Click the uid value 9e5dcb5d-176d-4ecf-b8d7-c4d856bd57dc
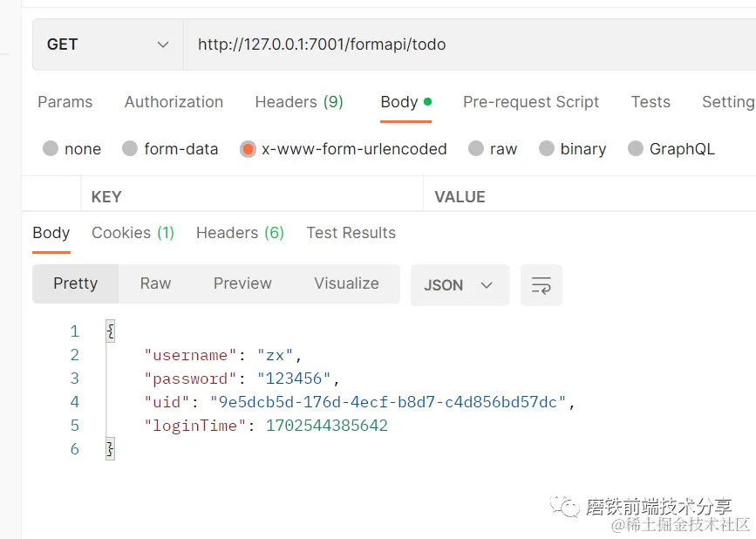This screenshot has height=539, width=756. pos(388,403)
